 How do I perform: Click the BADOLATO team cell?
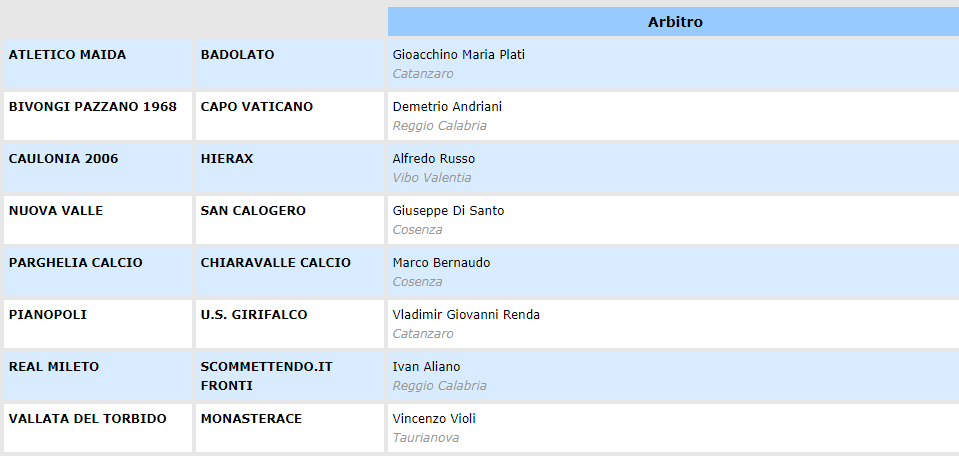pos(237,55)
